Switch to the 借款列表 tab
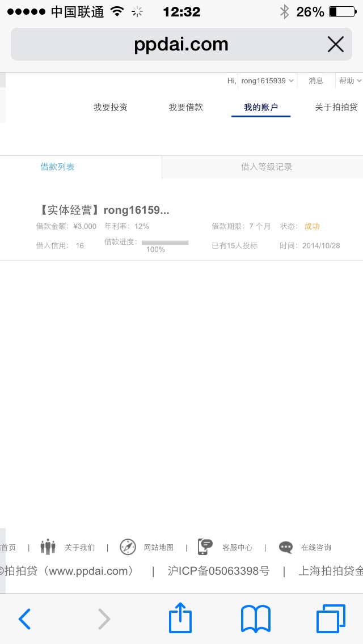The image size is (363, 644). point(57,167)
